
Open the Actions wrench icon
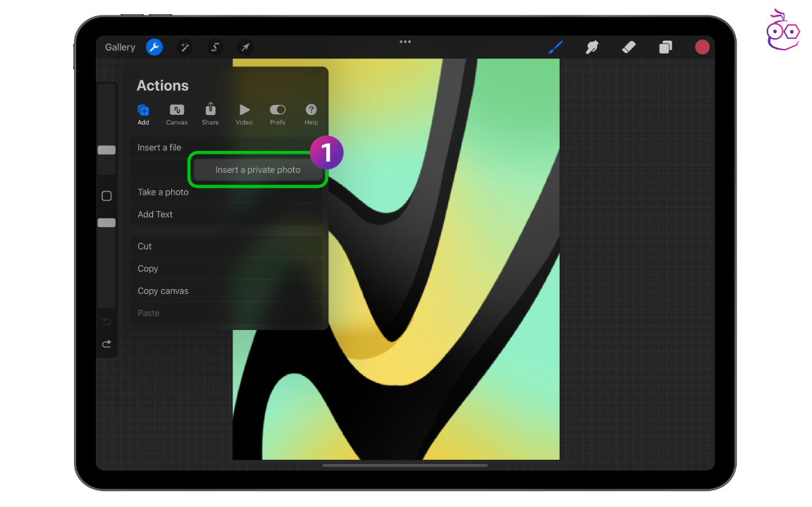point(154,47)
